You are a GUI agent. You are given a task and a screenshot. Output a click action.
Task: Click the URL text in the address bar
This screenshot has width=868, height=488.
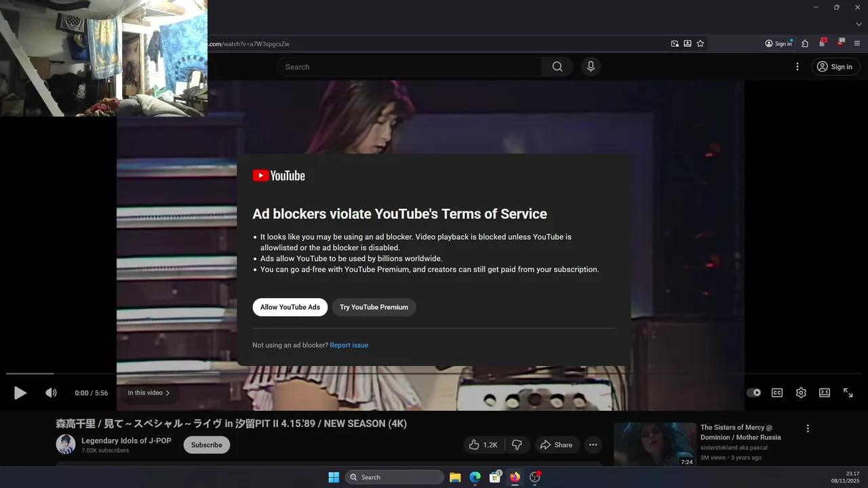pyautogui.click(x=248, y=44)
